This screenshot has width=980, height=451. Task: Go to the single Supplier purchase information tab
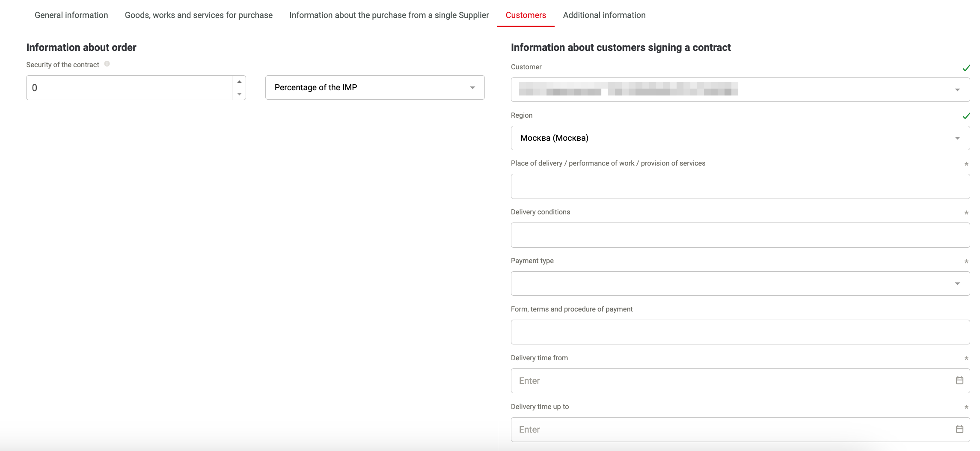(389, 15)
